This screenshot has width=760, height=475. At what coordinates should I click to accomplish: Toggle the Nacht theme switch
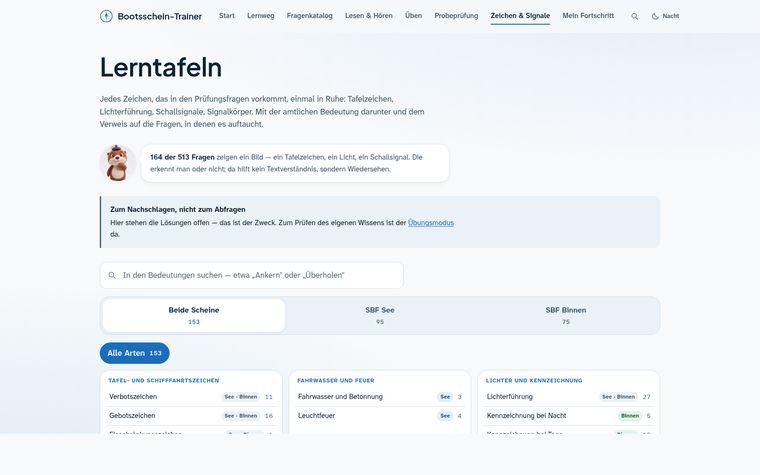click(665, 16)
